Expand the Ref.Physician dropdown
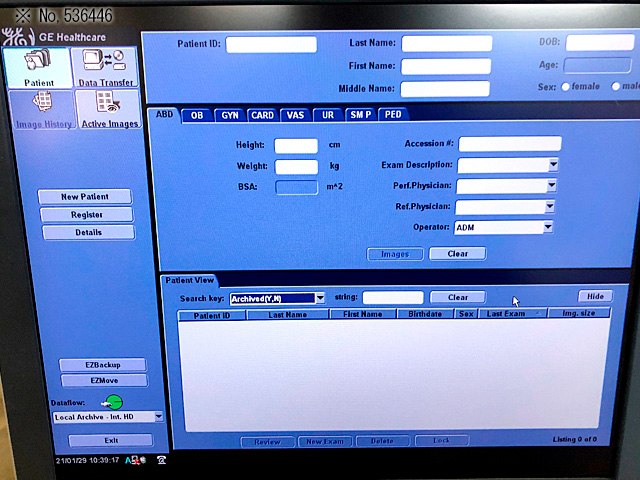Image resolution: width=640 pixels, height=480 pixels. [x=550, y=207]
